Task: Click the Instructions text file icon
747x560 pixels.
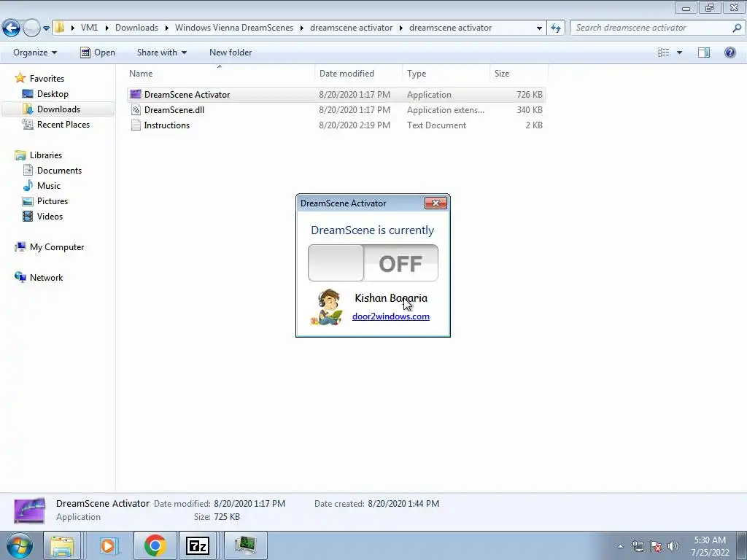Action: tap(136, 125)
